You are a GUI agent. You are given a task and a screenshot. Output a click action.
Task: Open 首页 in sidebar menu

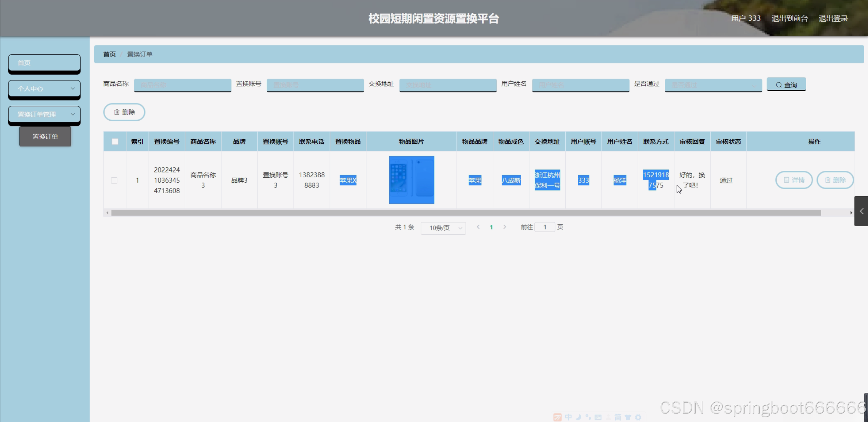point(44,63)
